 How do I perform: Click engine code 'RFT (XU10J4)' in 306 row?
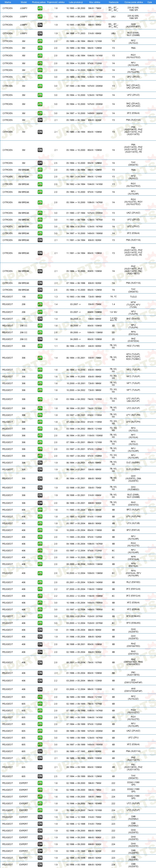tap(133, 436)
